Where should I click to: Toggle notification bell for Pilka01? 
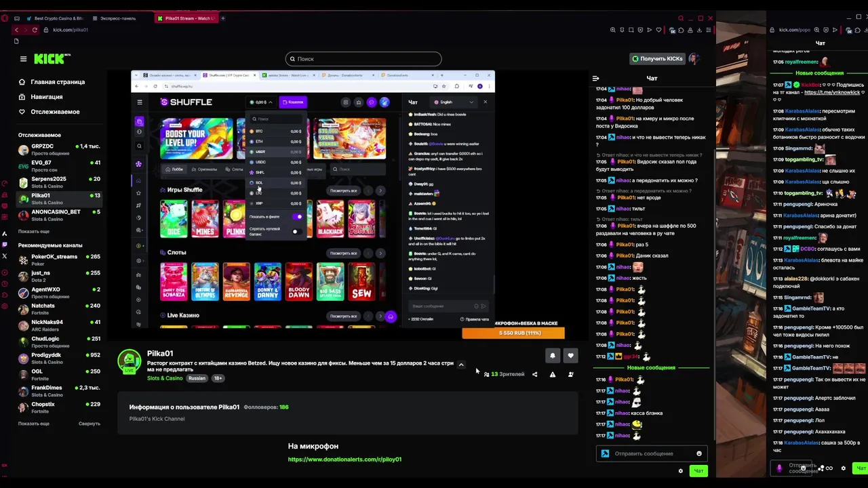[552, 356]
